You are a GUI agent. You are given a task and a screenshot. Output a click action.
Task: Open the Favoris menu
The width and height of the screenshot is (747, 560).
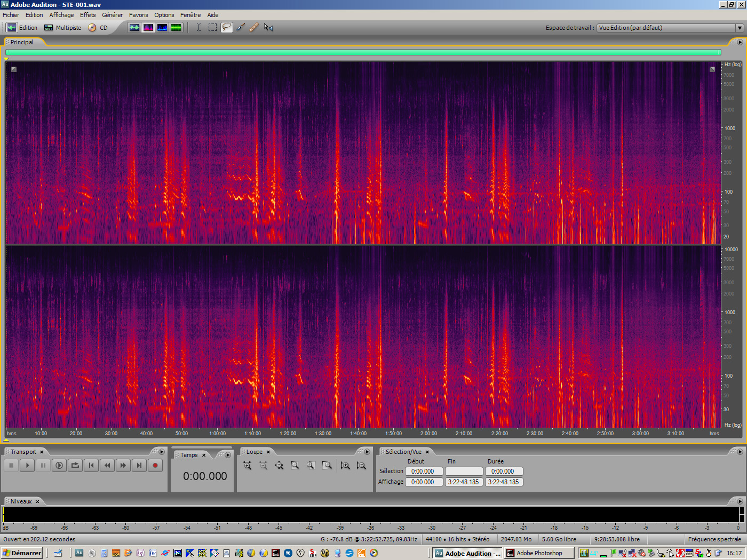[x=138, y=15]
